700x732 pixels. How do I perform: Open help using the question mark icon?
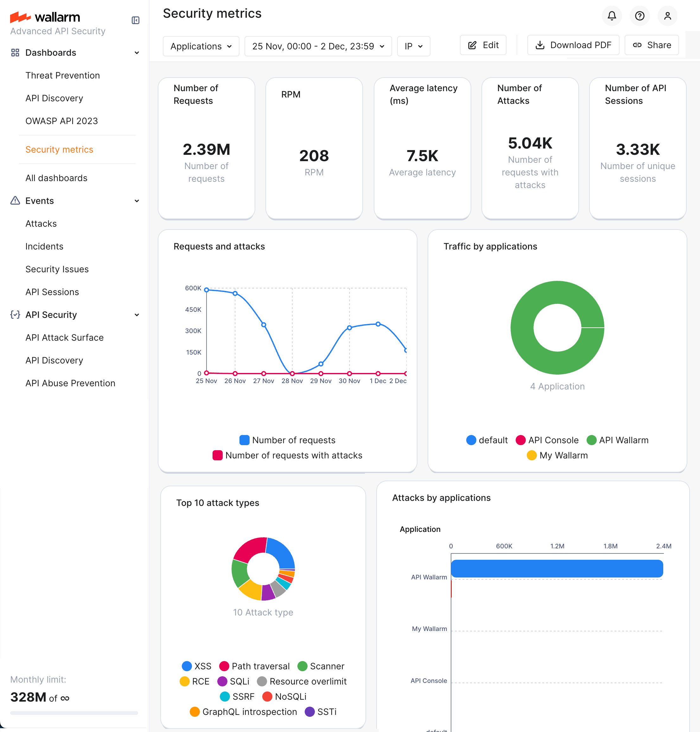(x=640, y=16)
